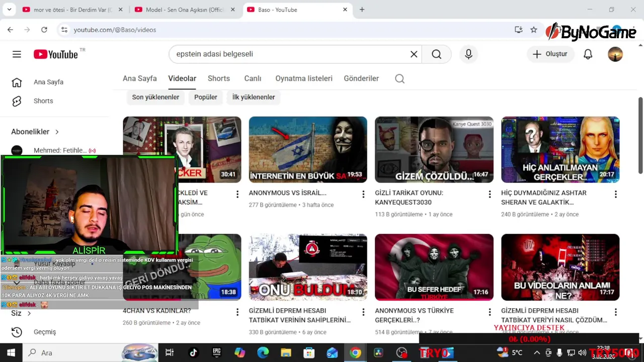Click the YouTube logo

(x=56, y=54)
